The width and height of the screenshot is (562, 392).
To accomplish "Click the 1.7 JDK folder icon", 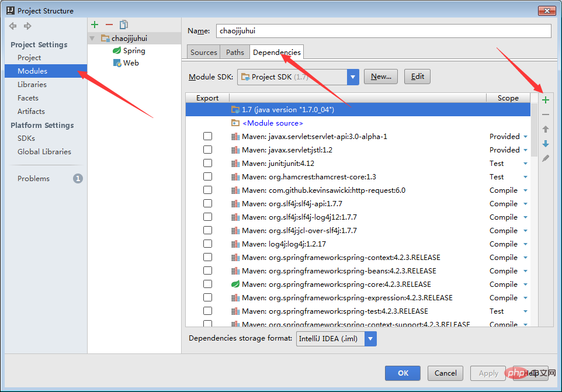I will click(235, 110).
